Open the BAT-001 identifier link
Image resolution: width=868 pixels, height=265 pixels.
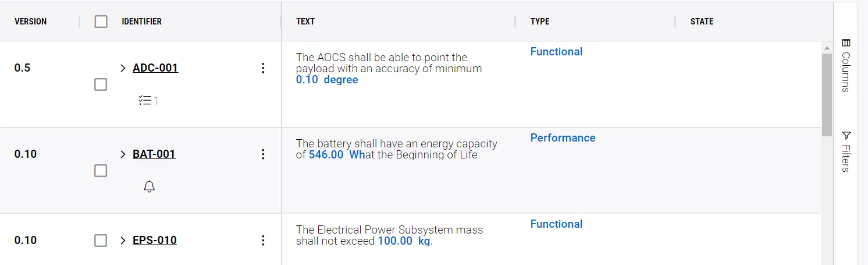coord(154,154)
